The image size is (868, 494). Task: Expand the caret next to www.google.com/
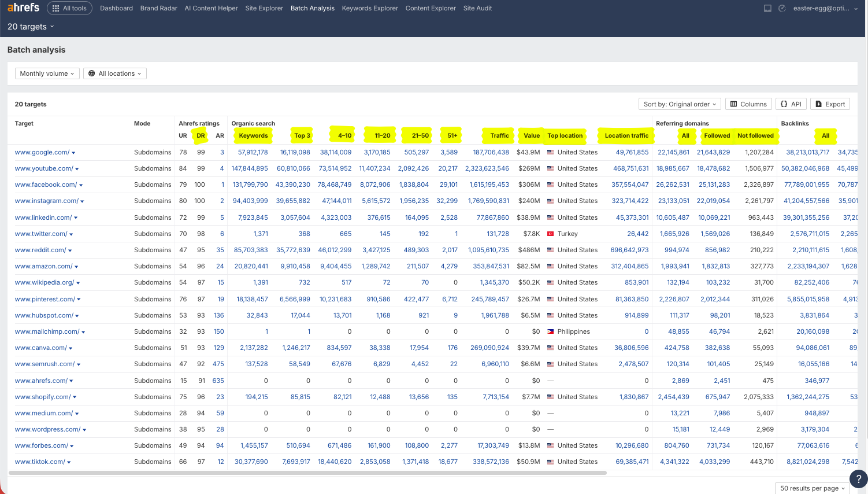pos(73,153)
